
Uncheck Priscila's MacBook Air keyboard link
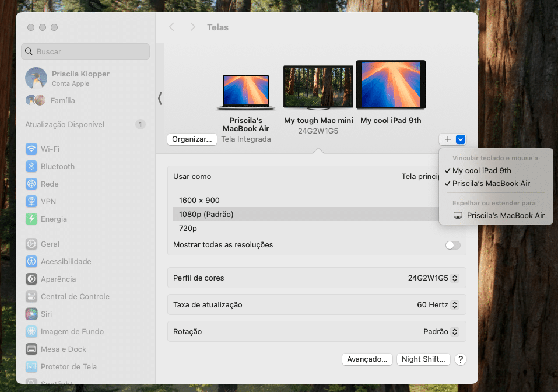click(487, 183)
